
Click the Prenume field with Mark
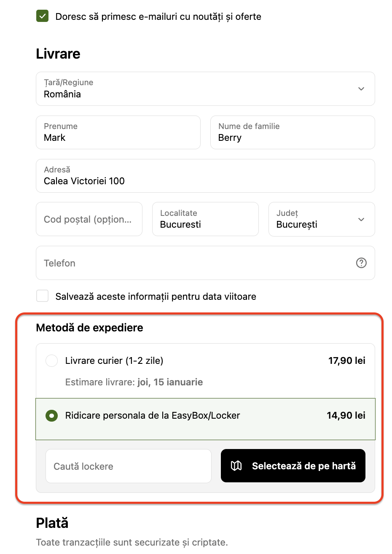(x=118, y=133)
